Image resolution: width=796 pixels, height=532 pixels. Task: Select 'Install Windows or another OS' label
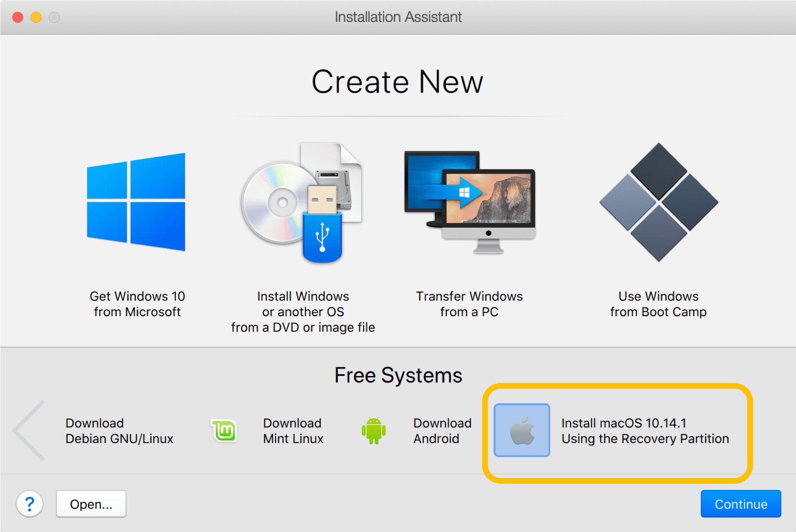click(x=303, y=312)
